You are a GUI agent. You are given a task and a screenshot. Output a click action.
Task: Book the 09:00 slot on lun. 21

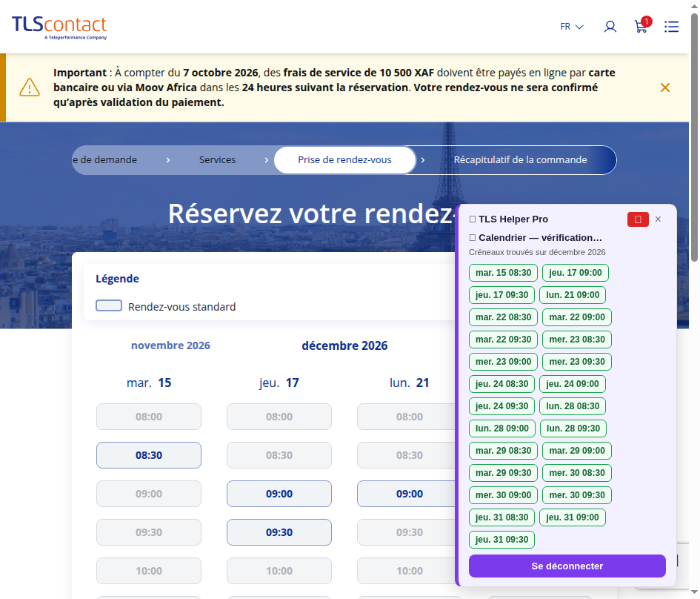(406, 494)
